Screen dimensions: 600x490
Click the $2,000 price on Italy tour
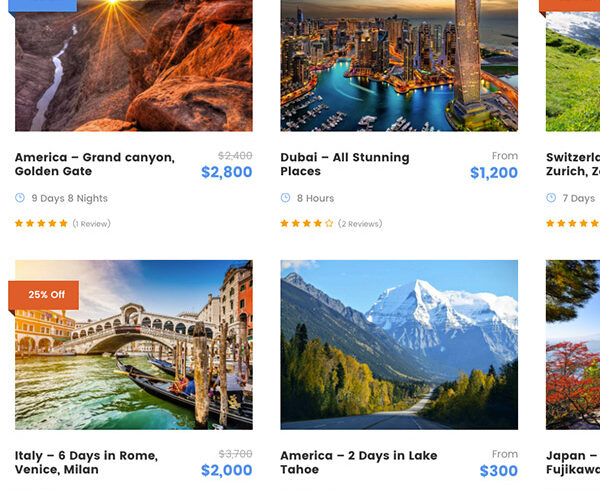click(x=226, y=471)
